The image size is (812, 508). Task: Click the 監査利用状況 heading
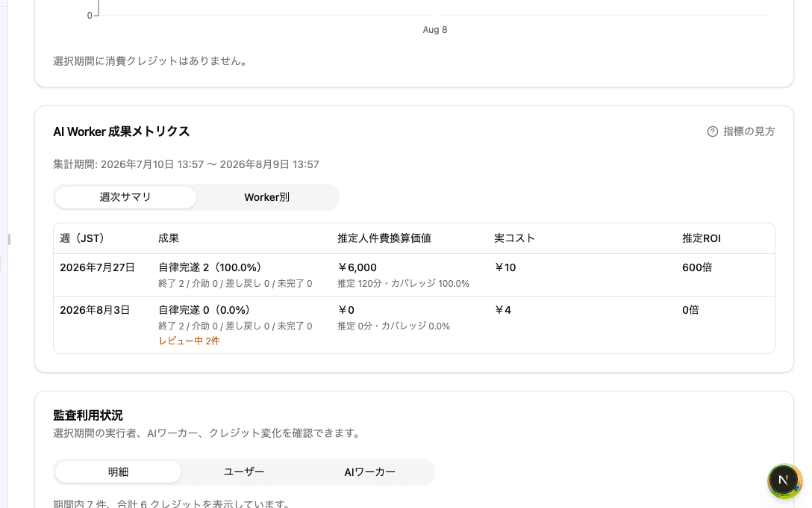click(x=87, y=415)
